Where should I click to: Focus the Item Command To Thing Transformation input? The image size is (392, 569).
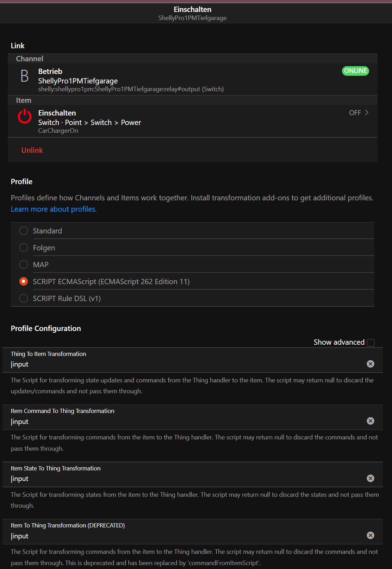(x=187, y=422)
